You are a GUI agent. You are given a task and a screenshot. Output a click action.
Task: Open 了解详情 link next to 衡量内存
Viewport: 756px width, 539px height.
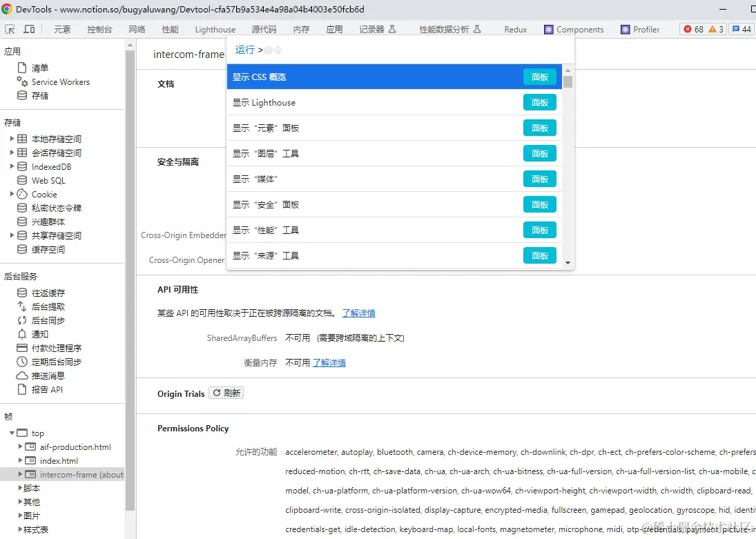[x=329, y=362]
